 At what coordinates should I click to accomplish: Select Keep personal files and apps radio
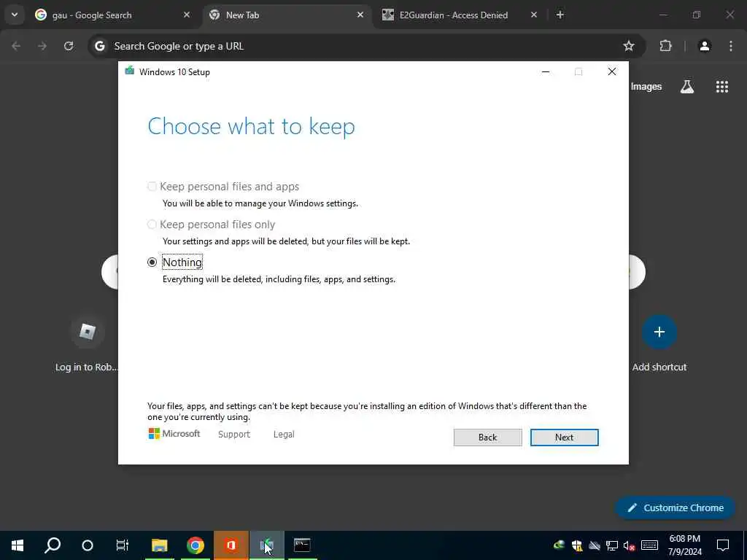(x=152, y=187)
